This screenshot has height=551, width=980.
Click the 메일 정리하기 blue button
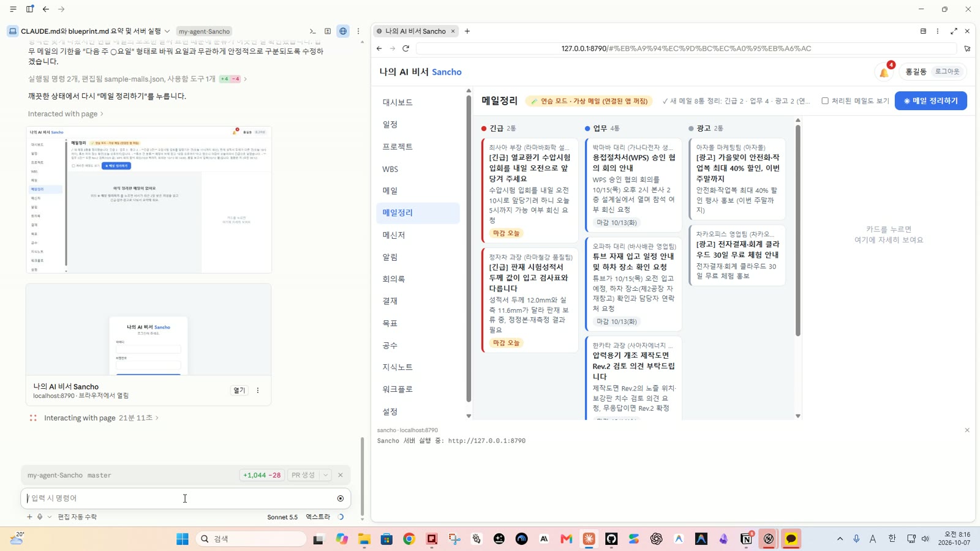(x=930, y=101)
